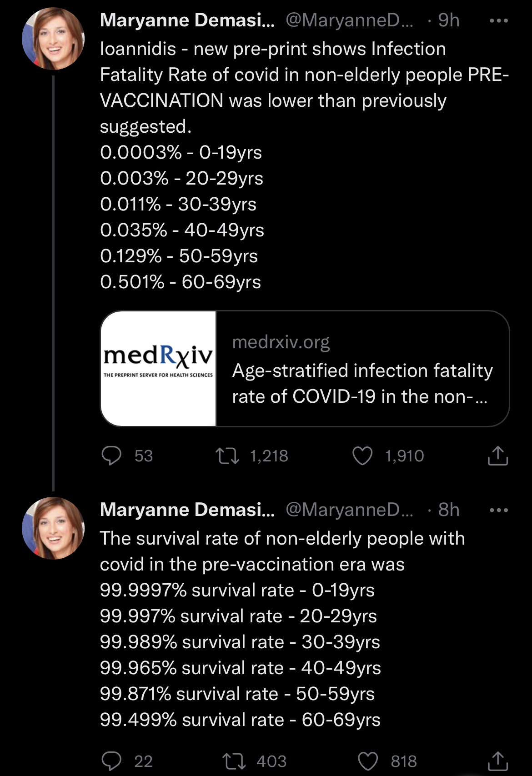This screenshot has width=532, height=776.
Task: Like the second tweet with 818 likes
Action: point(368,761)
